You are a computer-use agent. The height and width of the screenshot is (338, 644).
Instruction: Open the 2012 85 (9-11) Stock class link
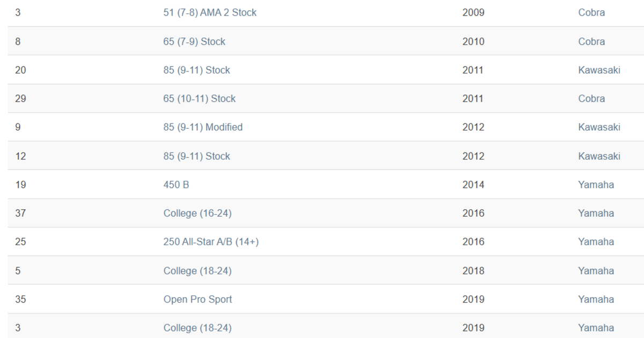[x=196, y=156]
